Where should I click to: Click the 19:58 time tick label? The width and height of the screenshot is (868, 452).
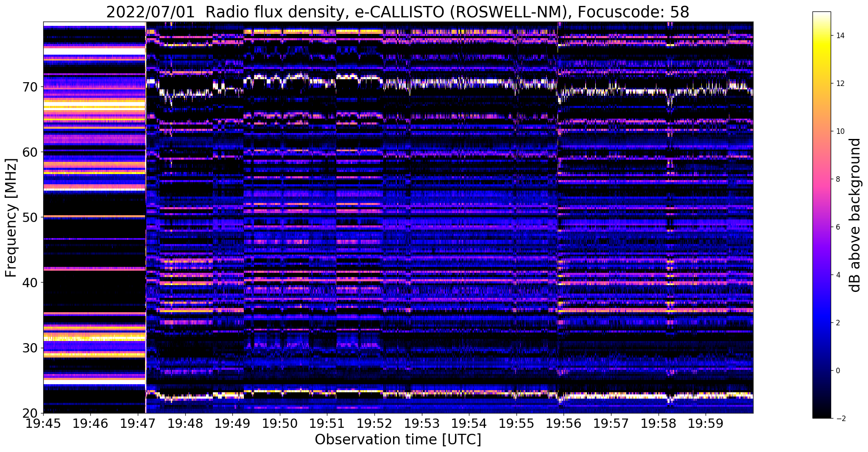tap(659, 423)
